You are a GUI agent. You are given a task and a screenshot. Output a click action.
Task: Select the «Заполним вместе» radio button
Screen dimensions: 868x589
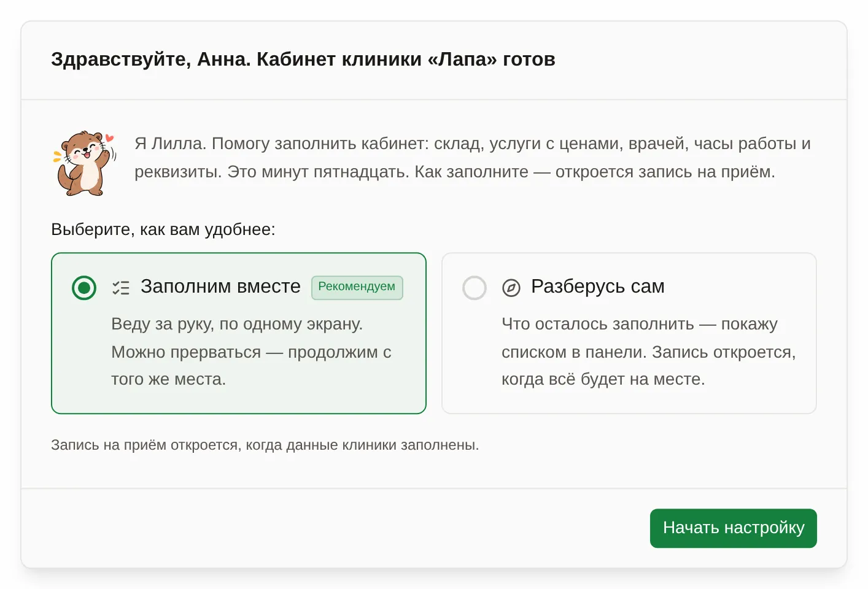[84, 288]
